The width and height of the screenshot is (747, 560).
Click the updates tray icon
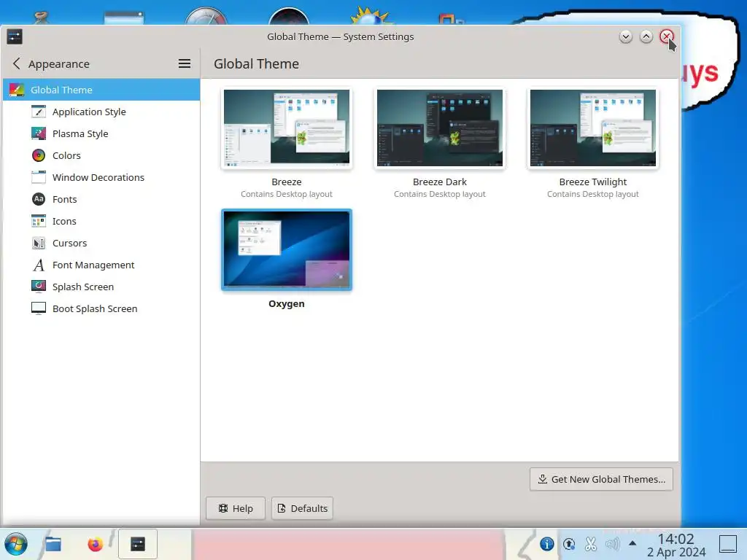(569, 543)
